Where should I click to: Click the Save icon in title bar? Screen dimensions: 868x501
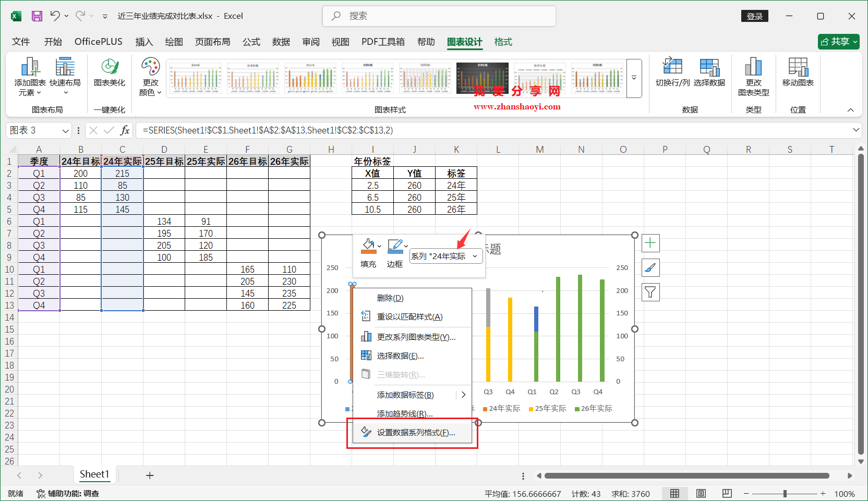[x=37, y=16]
